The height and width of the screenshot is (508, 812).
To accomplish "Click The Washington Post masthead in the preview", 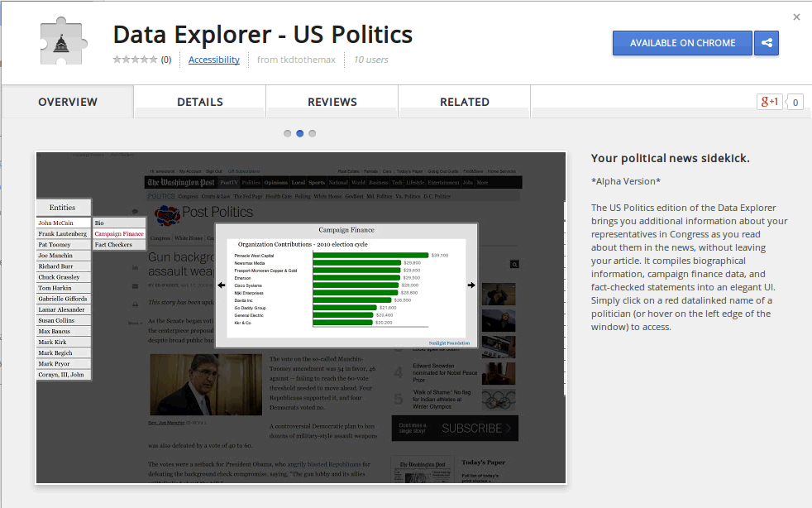I will coord(181,183).
